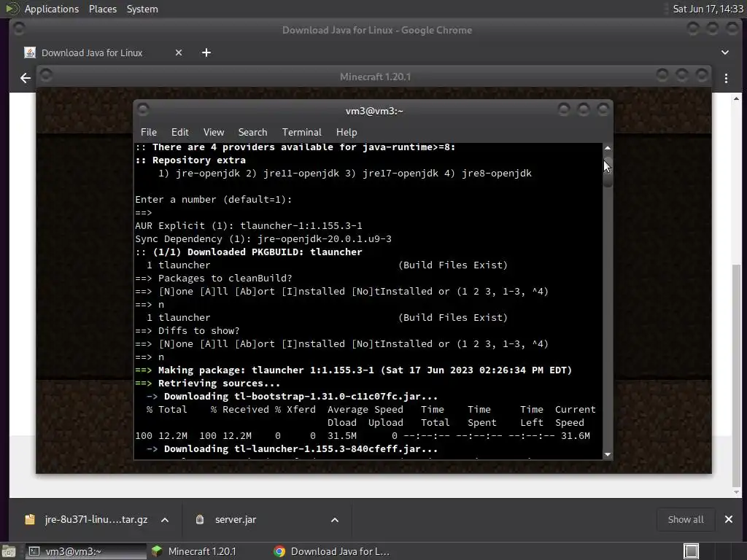Viewport: 747px width, 560px height.
Task: Switch to vm3@vm3:~ taskbar window
Action: pos(85,551)
